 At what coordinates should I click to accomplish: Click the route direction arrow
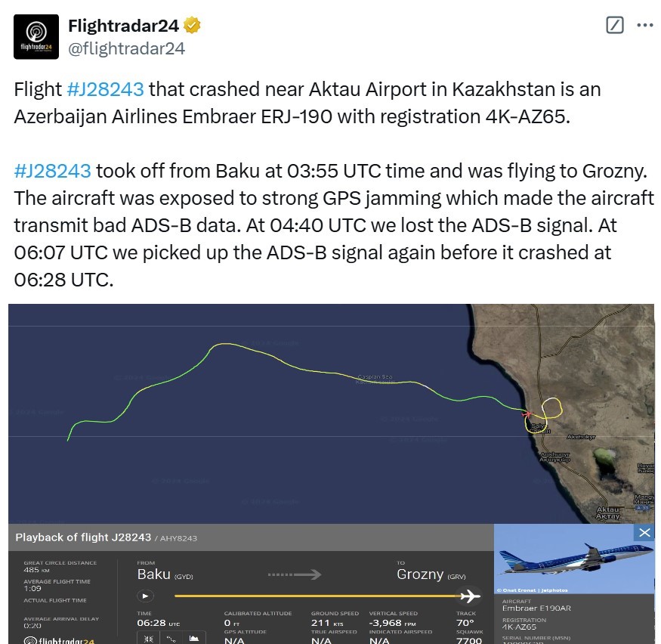coord(295,574)
